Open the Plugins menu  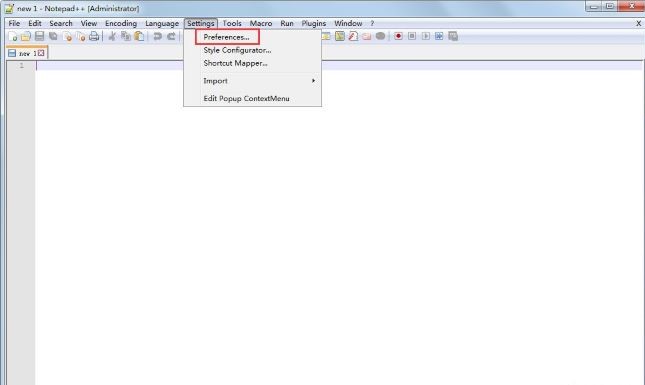pos(314,23)
